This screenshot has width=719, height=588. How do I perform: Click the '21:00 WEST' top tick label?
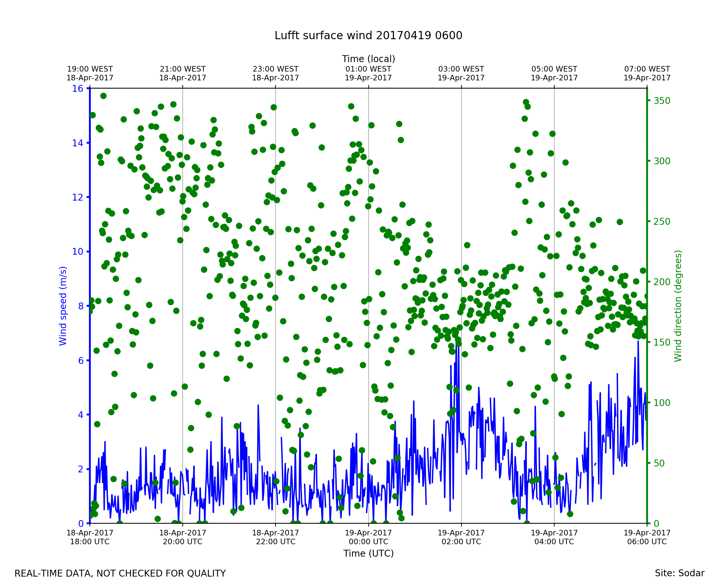[x=183, y=69]
